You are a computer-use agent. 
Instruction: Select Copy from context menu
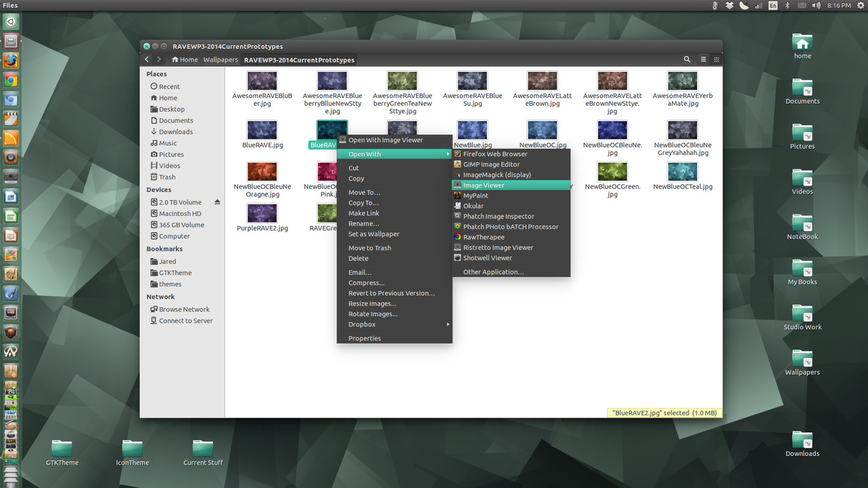tap(394, 179)
